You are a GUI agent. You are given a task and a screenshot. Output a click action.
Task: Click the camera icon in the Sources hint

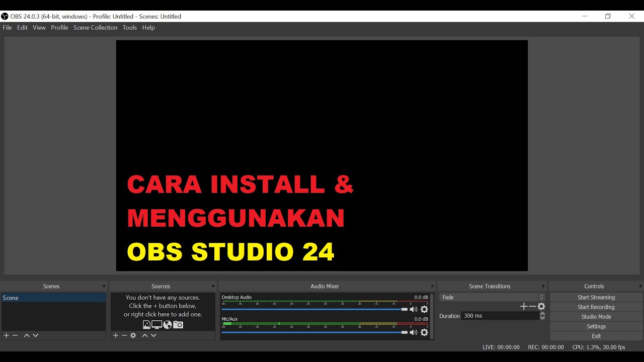178,325
